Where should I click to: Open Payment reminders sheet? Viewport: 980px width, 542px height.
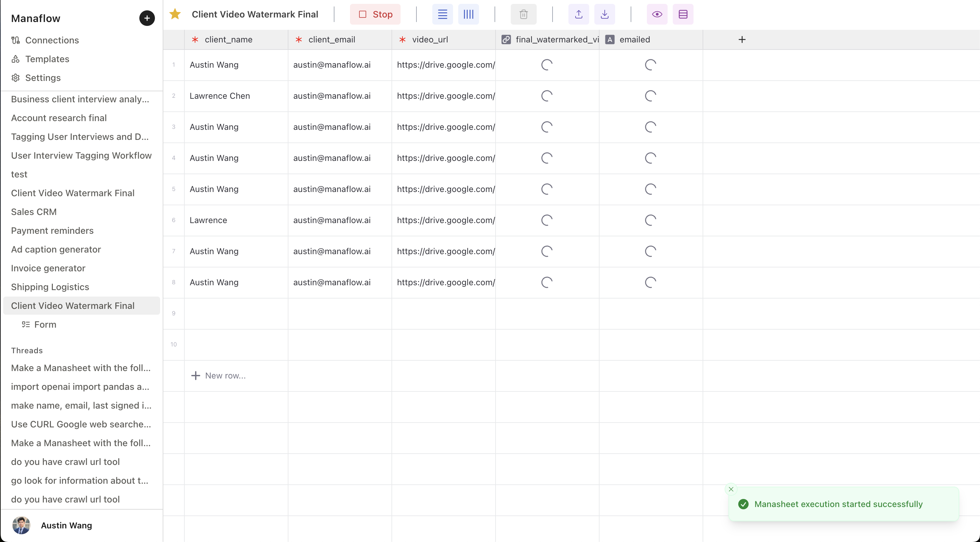click(81, 231)
